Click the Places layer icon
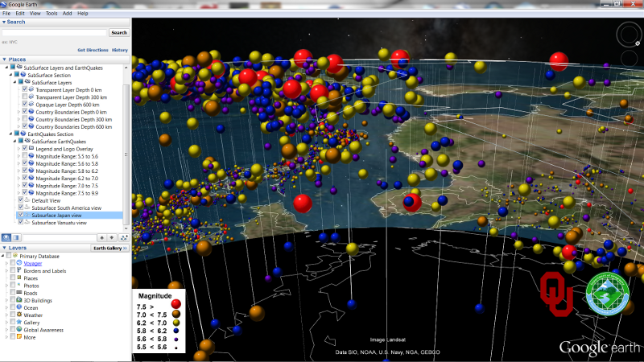This screenshot has height=362, width=644. click(x=19, y=278)
